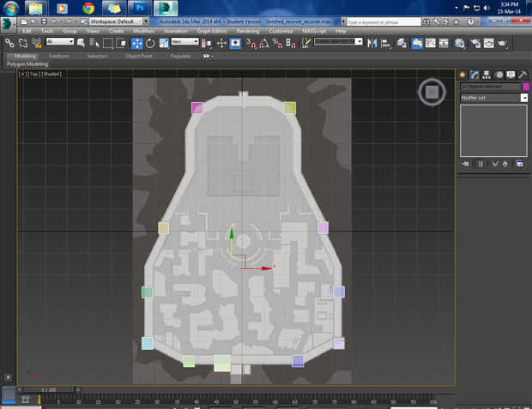Open the selection filter All dropdown
The height and width of the screenshot is (409, 532).
[x=60, y=42]
